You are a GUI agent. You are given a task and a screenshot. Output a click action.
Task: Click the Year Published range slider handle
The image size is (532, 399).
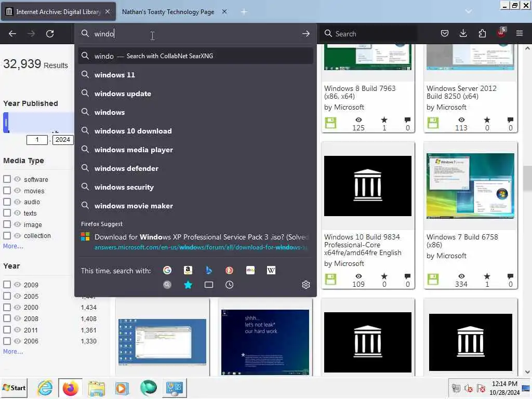pos(6,123)
